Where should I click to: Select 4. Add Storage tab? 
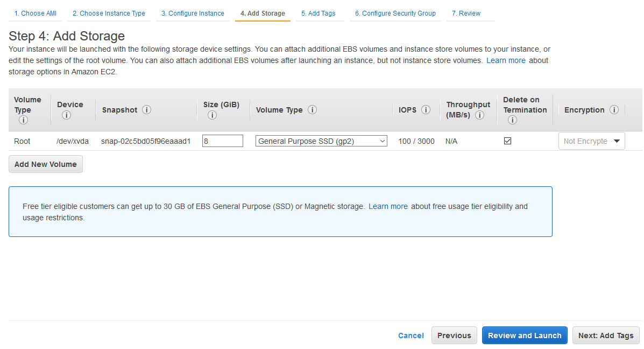point(263,13)
